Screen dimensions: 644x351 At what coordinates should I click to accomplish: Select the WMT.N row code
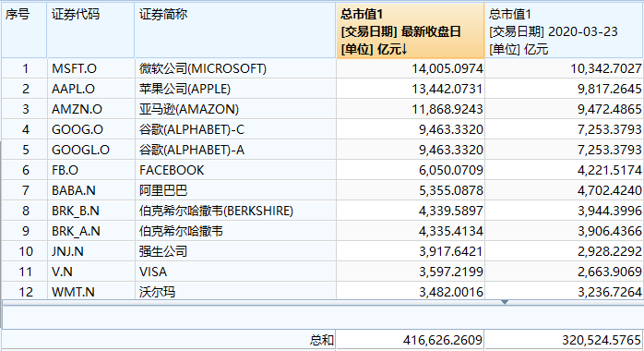click(x=90, y=292)
